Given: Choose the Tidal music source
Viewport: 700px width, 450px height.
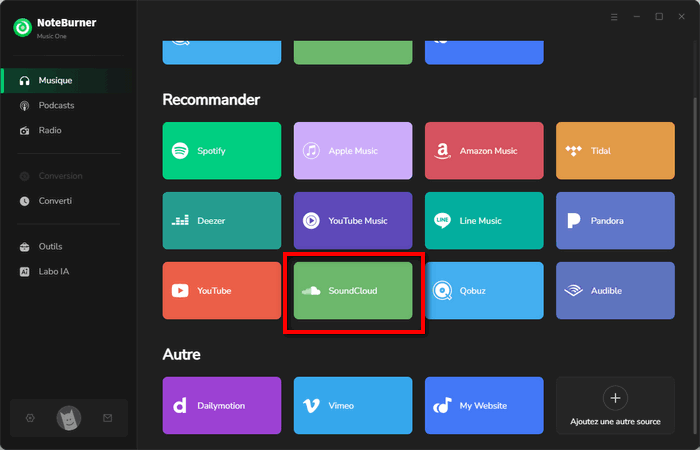Looking at the screenshot, I should [x=616, y=151].
